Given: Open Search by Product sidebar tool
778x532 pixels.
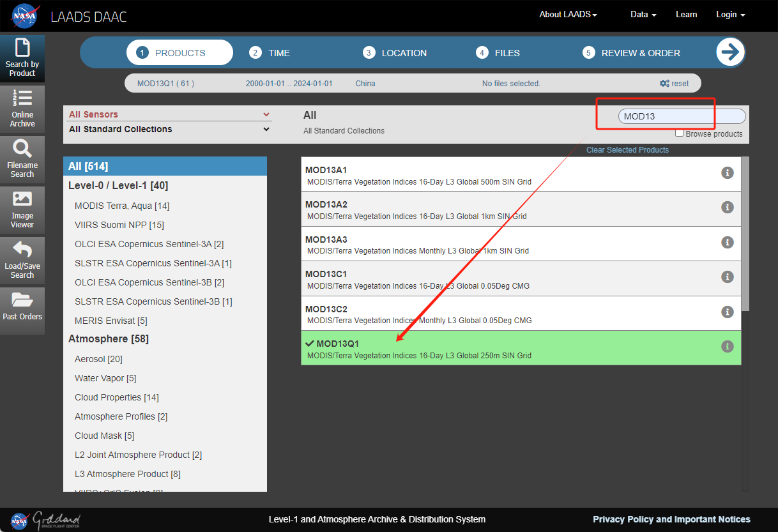Looking at the screenshot, I should tap(22, 59).
